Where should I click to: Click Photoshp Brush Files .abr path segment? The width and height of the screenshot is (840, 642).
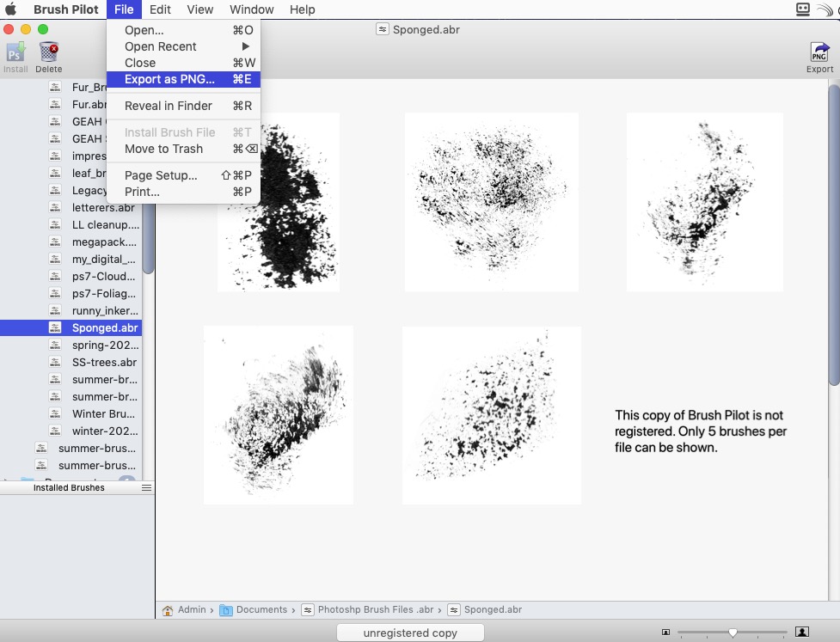tap(376, 610)
